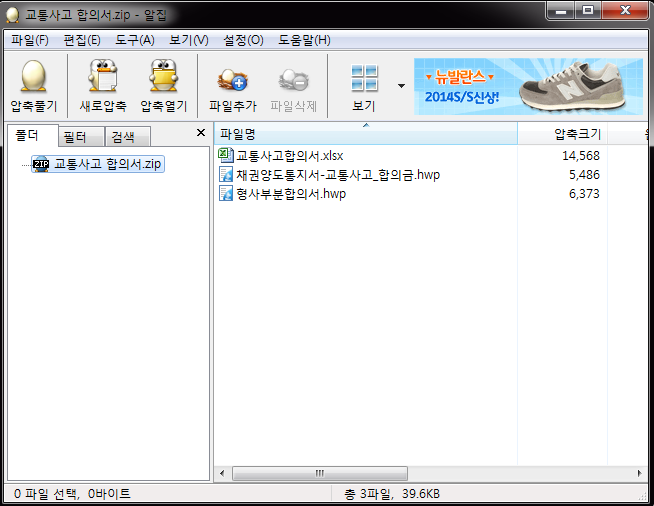The image size is (654, 506).
Task: Minimize the 알집 window
Action: click(x=561, y=10)
